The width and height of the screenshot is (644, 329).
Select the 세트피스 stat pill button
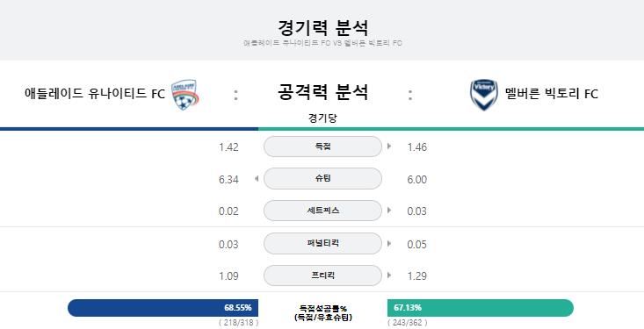322,211
